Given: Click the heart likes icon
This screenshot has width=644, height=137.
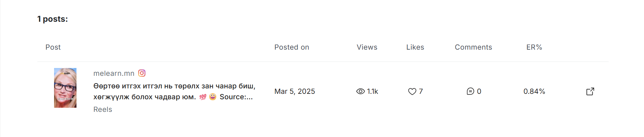Looking at the screenshot, I should coord(412,91).
